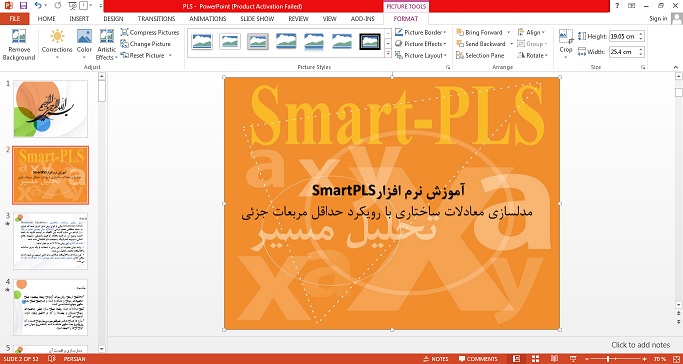Choose the black double-frame picture style

pyautogui.click(x=370, y=41)
